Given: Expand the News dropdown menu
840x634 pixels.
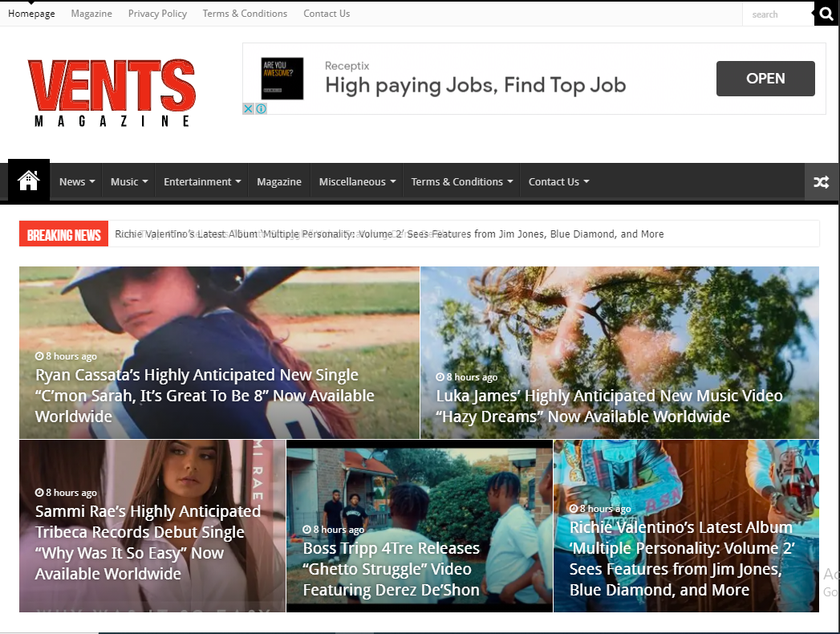Looking at the screenshot, I should pos(76,182).
